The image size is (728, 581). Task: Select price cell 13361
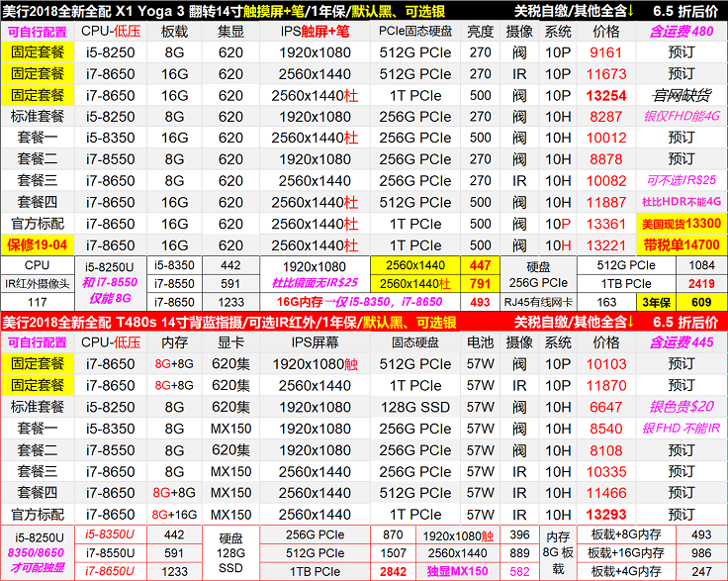[605, 224]
